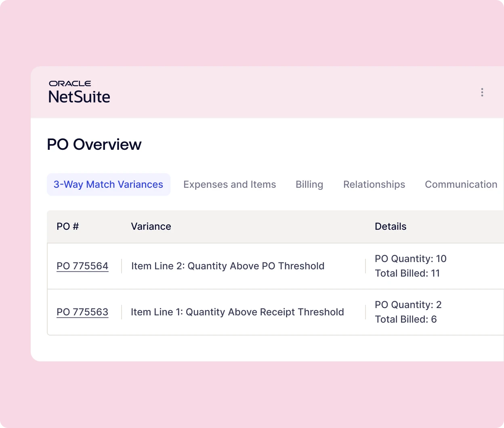Click the PO Quantity: 10 detail
Viewport: 504px width, 428px height.
click(410, 259)
